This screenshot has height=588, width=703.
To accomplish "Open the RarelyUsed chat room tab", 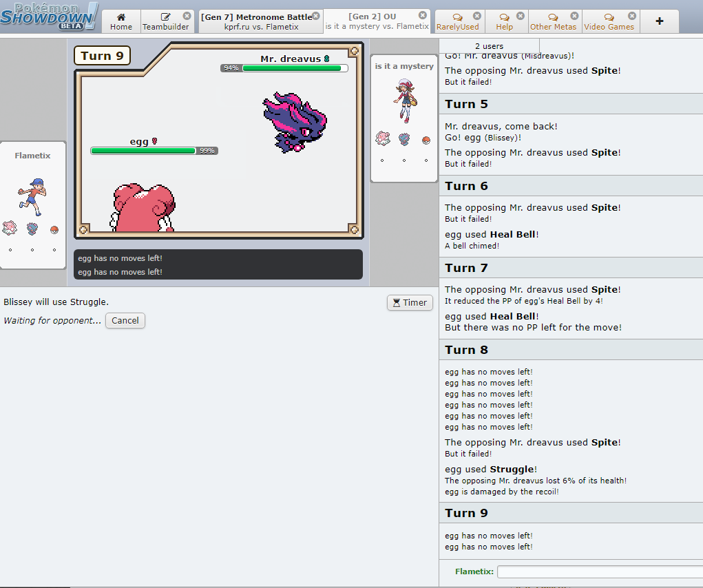I will tap(459, 21).
